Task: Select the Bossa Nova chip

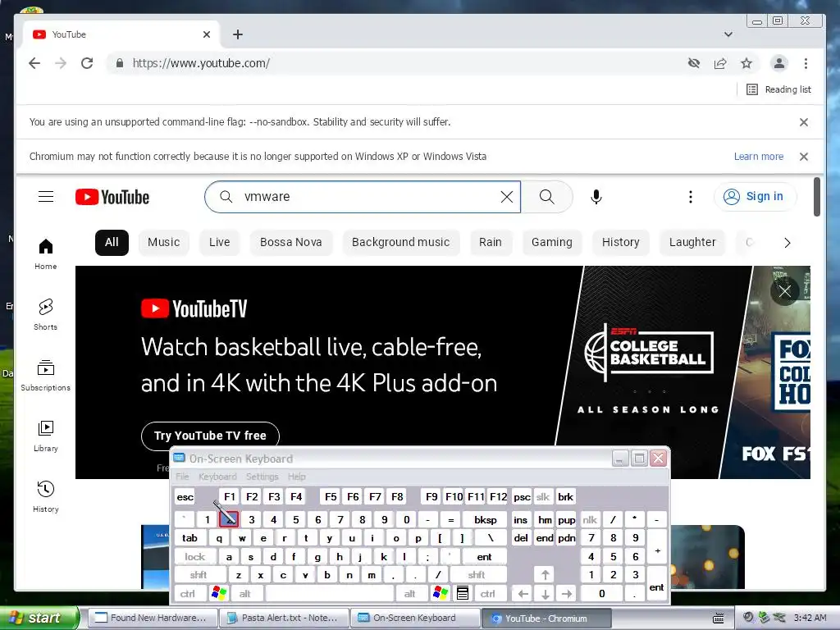Action: [291, 242]
